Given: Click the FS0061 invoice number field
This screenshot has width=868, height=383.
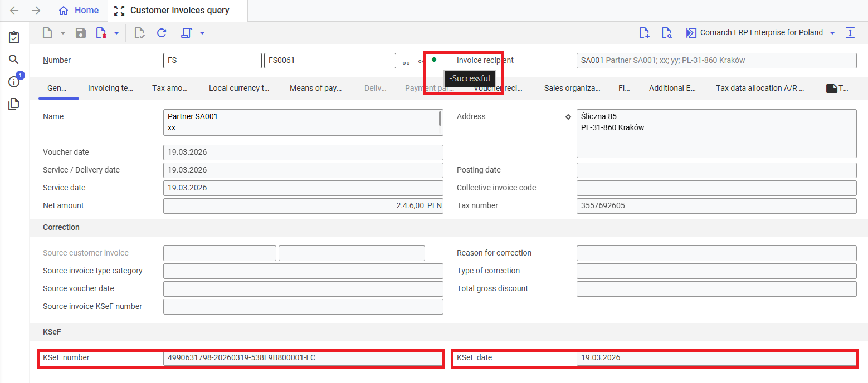Looking at the screenshot, I should click(x=329, y=60).
